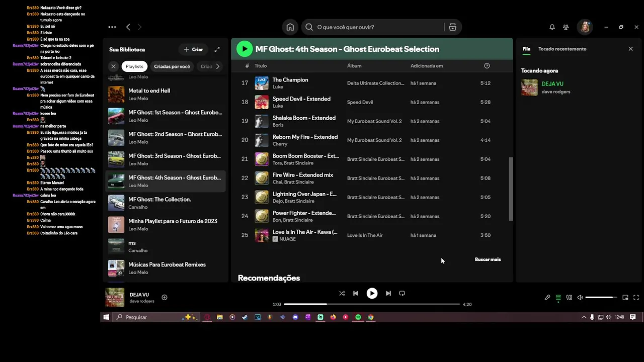Skip to next track
Screen dimensions: 644x362
pyautogui.click(x=388, y=293)
